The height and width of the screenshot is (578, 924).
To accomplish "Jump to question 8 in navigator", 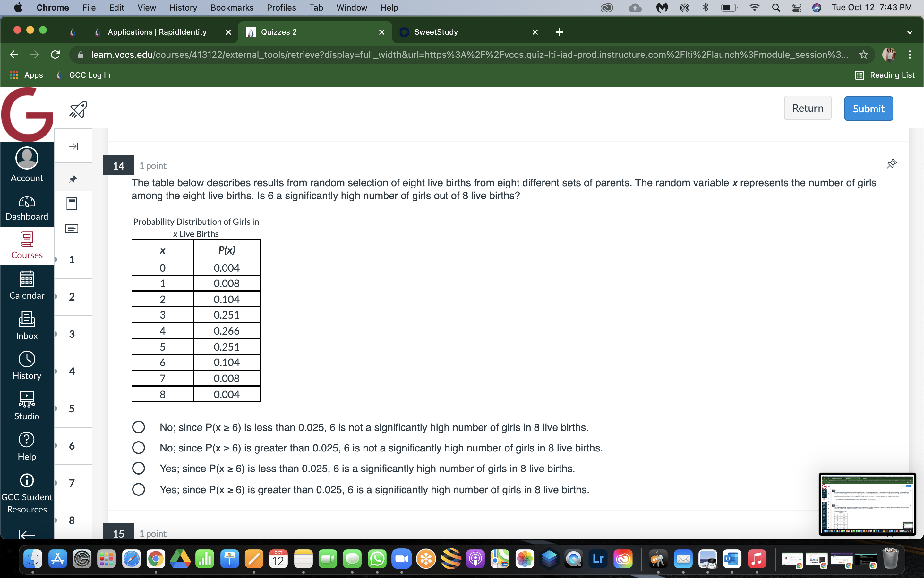I will click(72, 520).
